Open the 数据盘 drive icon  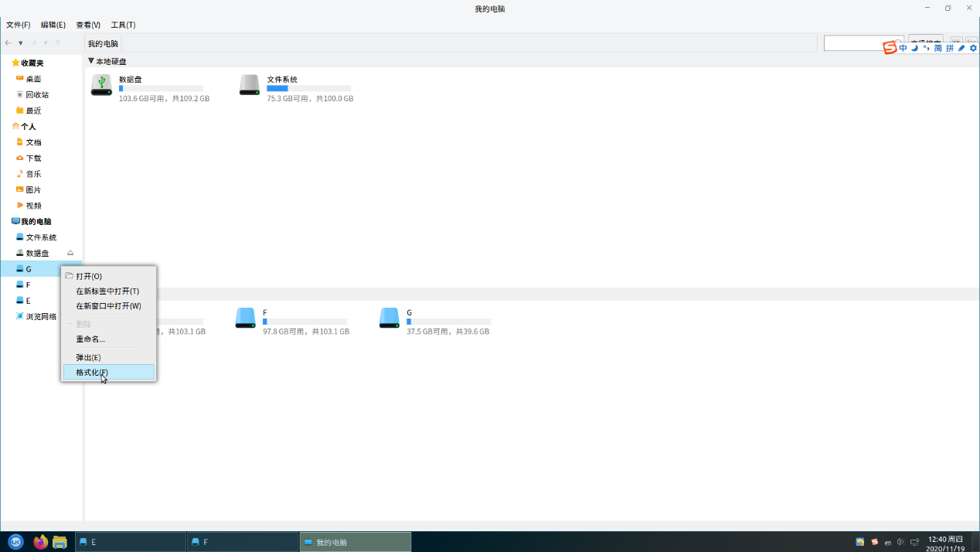(x=101, y=85)
